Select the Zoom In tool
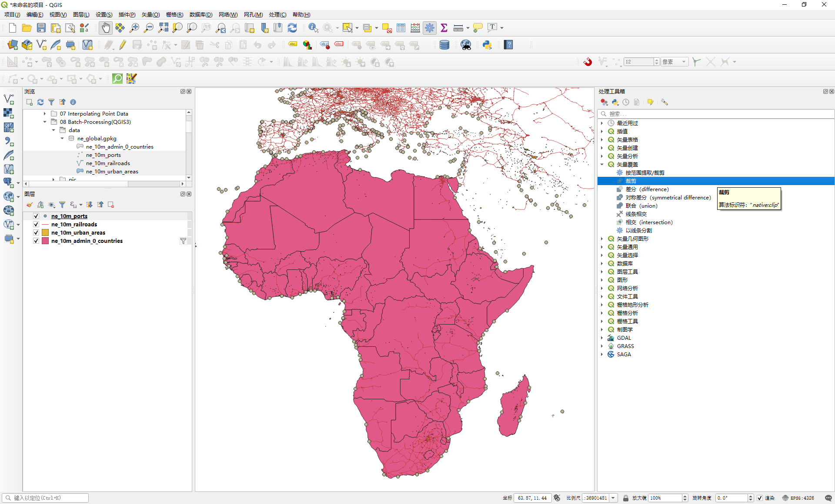 point(134,27)
